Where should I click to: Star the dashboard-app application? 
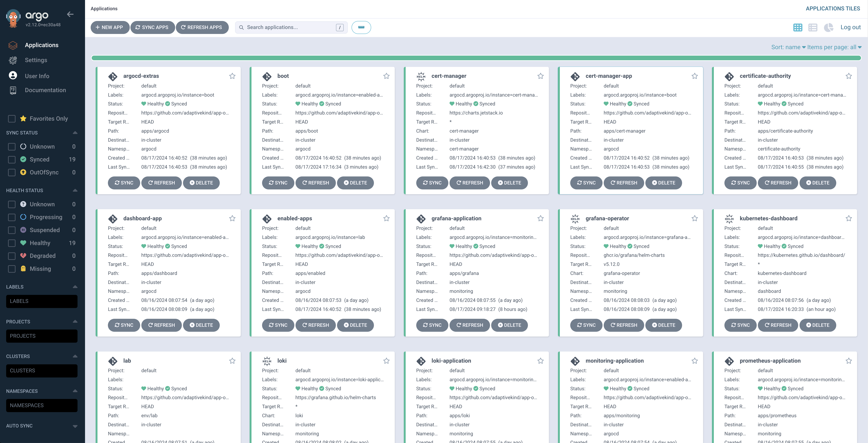tap(232, 218)
